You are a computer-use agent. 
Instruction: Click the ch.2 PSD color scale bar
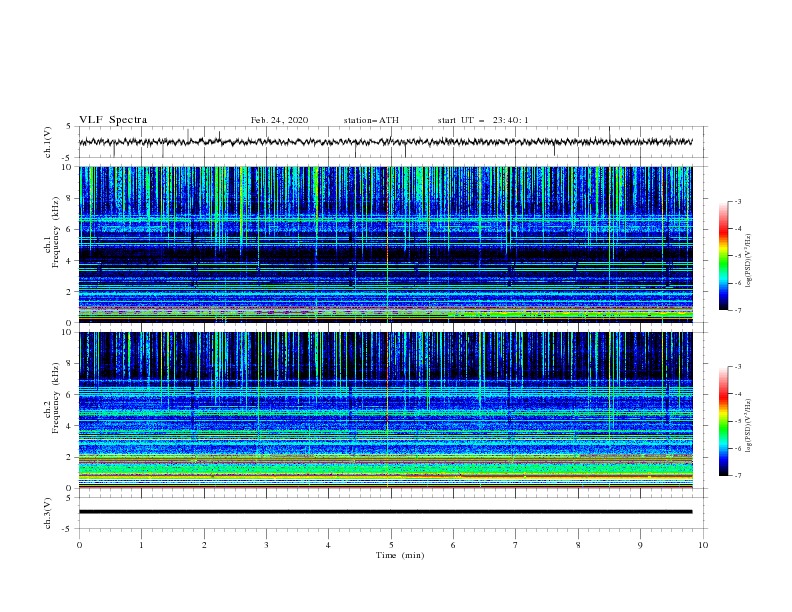pos(723,421)
